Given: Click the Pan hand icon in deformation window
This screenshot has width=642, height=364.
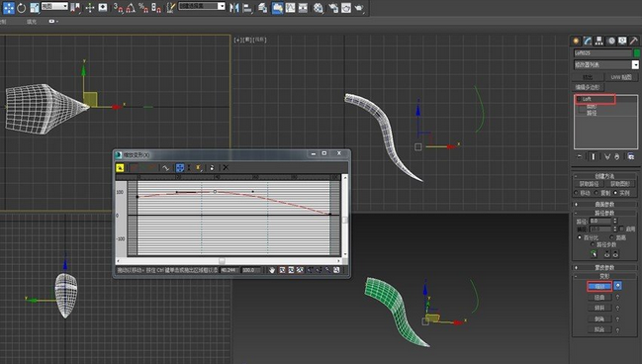Looking at the screenshot, I should pos(272,270).
